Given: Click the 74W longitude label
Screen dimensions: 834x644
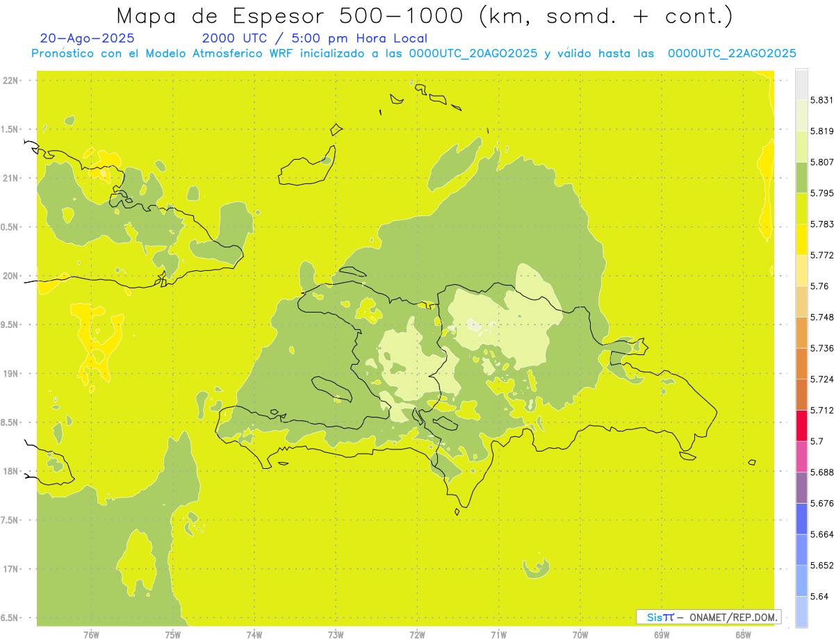Looking at the screenshot, I should [254, 635].
